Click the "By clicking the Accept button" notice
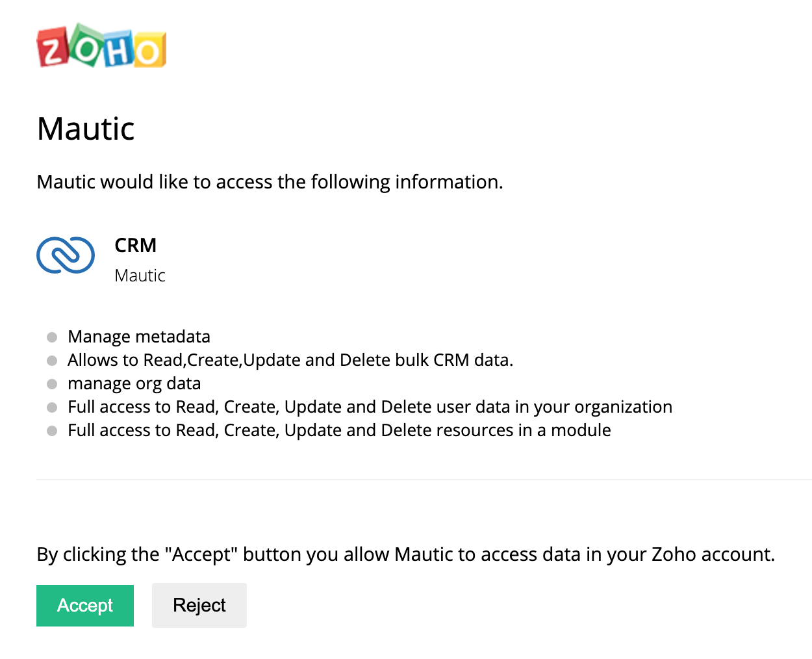812x659 pixels. coord(405,554)
